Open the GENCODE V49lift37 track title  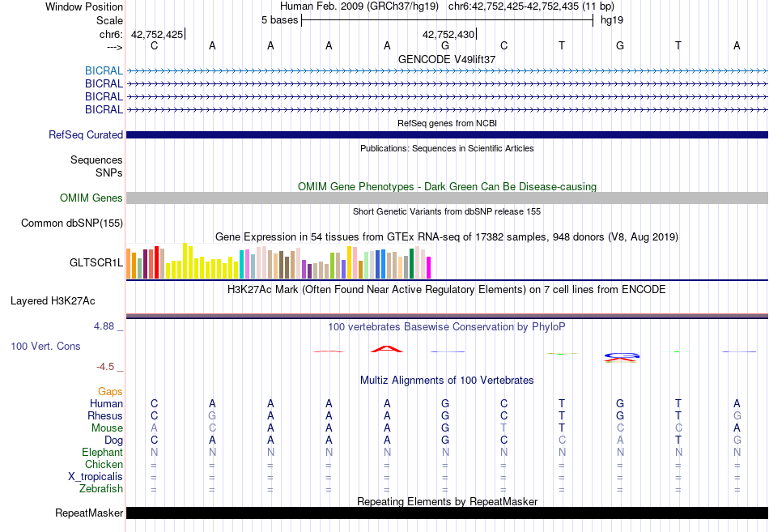pos(447,59)
